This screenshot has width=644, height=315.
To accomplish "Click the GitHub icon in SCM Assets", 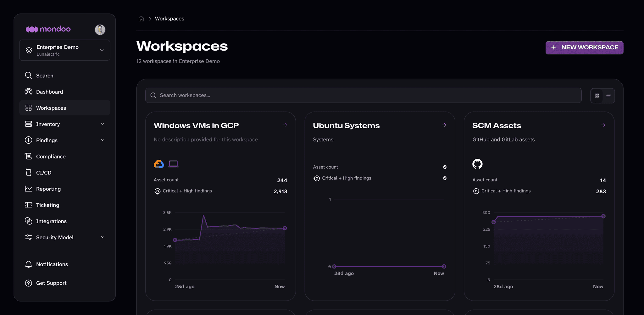I will [477, 164].
